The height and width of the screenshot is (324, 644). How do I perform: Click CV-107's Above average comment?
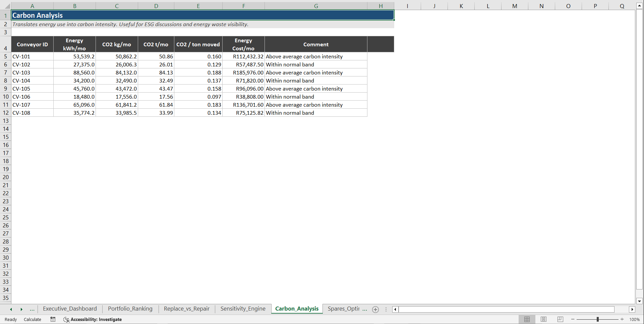coord(316,105)
